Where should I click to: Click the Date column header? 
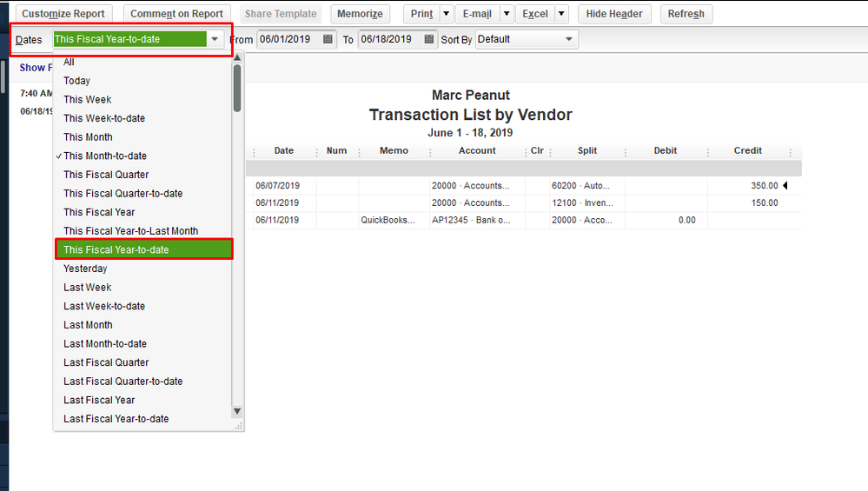284,150
